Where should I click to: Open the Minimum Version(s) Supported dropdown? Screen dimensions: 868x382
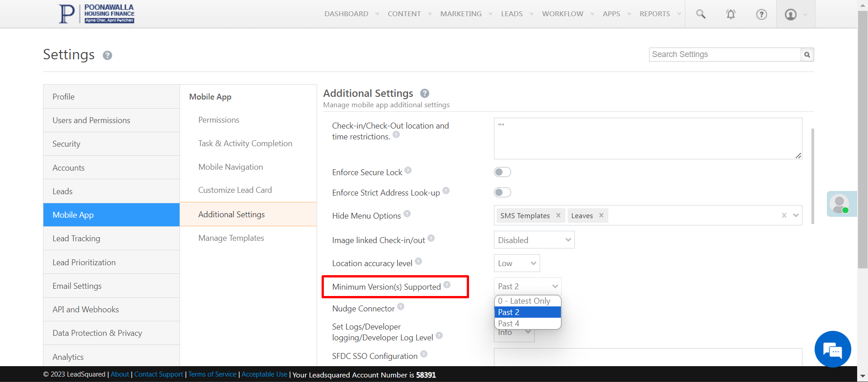click(x=528, y=286)
